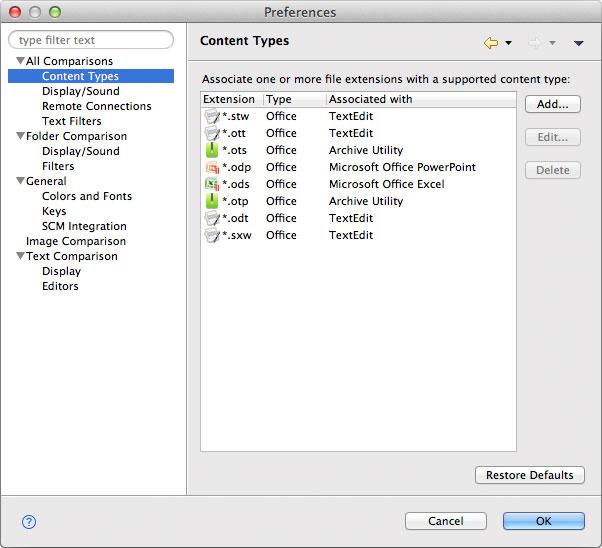The width and height of the screenshot is (602, 548).
Task: Open the back history dropdown arrow
Action: coord(509,44)
